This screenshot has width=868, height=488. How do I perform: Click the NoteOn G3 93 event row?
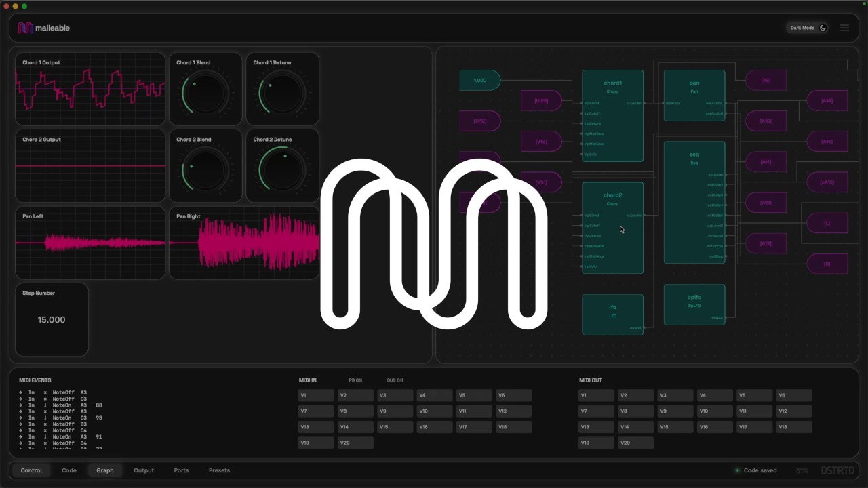[x=60, y=418]
